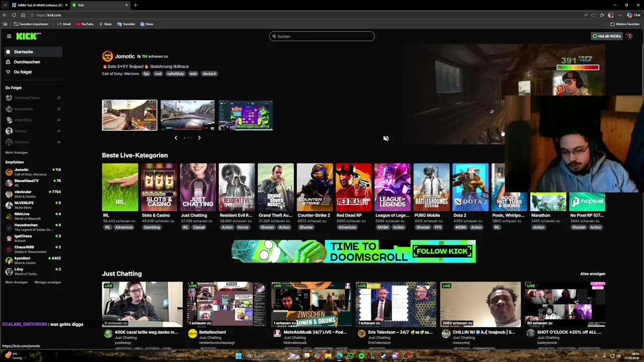The width and height of the screenshot is (644, 362).
Task: Open kyootbot in Empfohlen list
Action: [33, 260]
